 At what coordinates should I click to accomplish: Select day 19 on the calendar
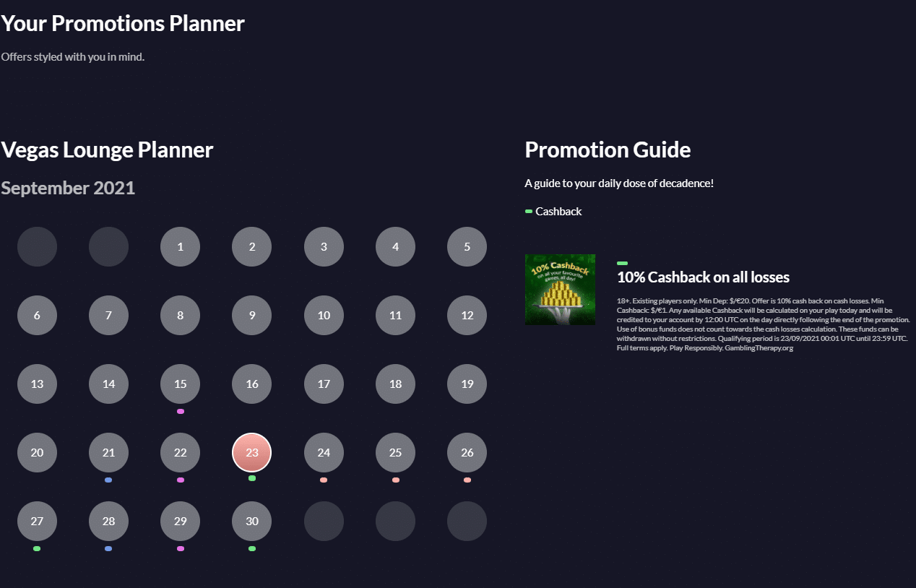[467, 384]
